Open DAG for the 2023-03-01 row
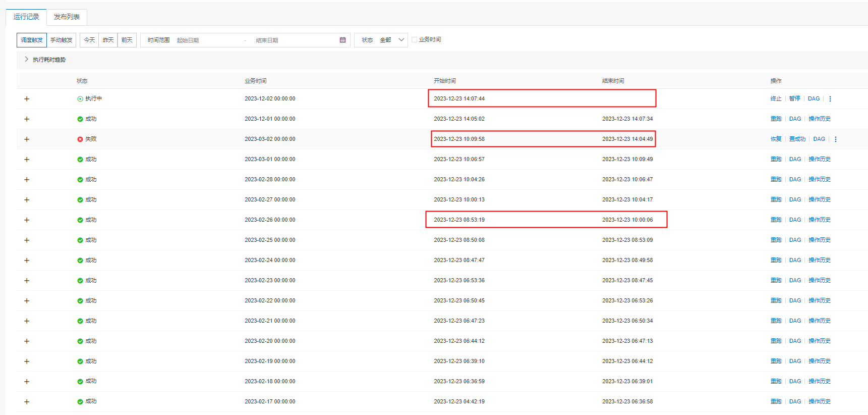This screenshot has width=868, height=415. (x=795, y=160)
